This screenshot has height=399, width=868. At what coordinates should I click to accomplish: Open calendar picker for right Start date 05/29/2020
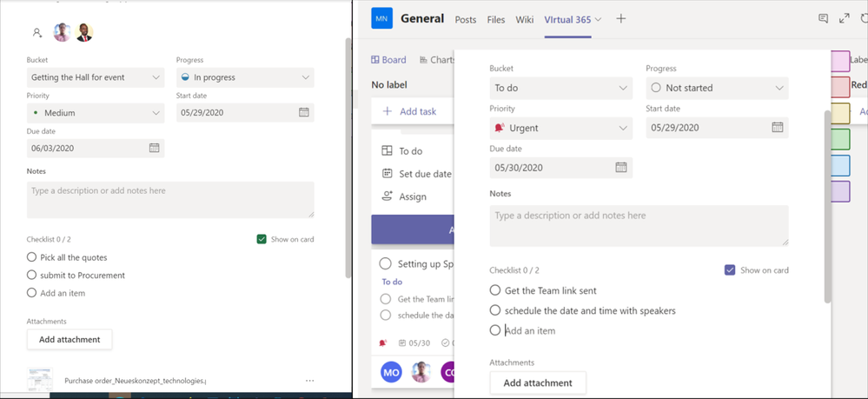click(778, 128)
